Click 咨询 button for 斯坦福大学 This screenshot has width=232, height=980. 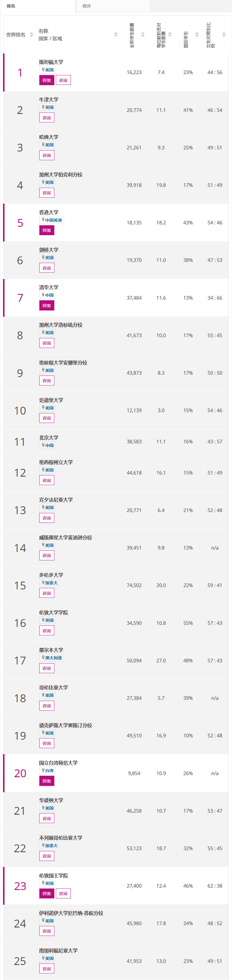pyautogui.click(x=63, y=80)
